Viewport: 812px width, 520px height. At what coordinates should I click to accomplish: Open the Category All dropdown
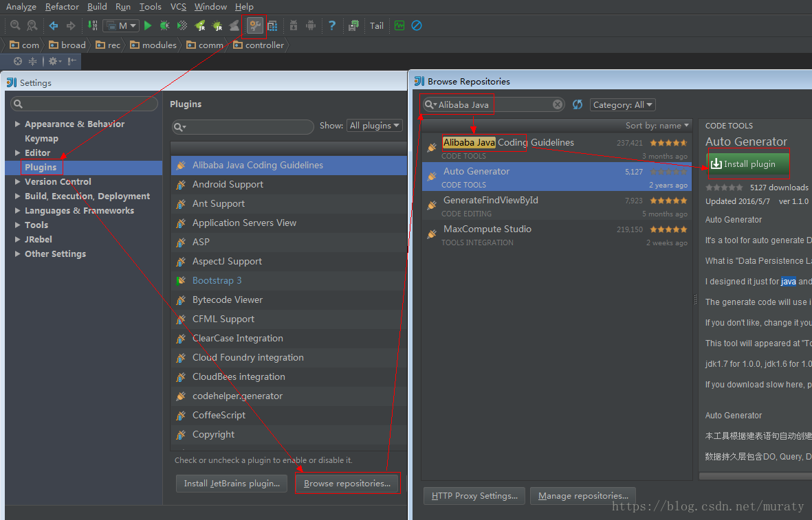pyautogui.click(x=622, y=104)
